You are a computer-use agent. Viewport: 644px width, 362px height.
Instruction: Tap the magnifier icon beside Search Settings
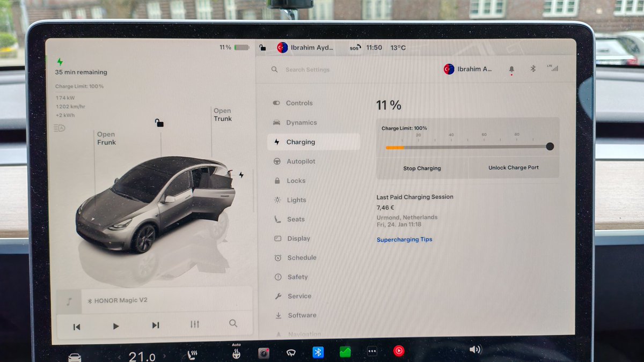pyautogui.click(x=274, y=69)
